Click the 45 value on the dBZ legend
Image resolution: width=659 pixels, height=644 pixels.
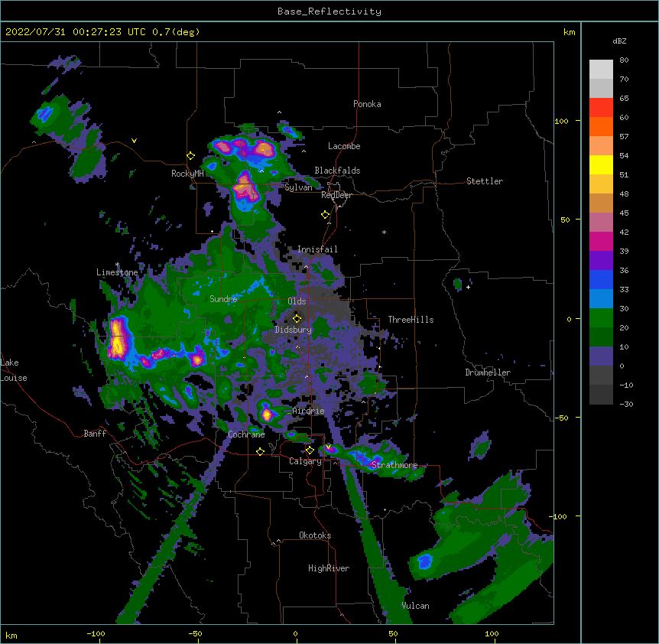[624, 213]
